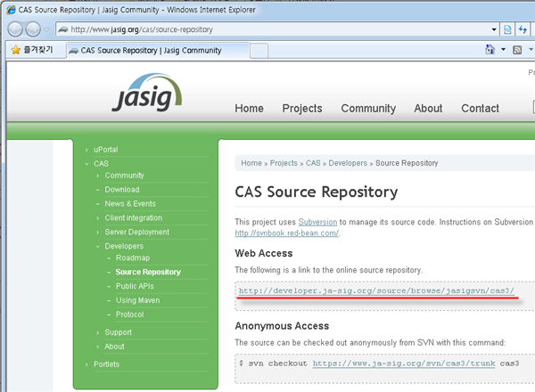The image size is (535, 392).
Task: Open svnbook.red-bean.com link
Action: [x=286, y=233]
